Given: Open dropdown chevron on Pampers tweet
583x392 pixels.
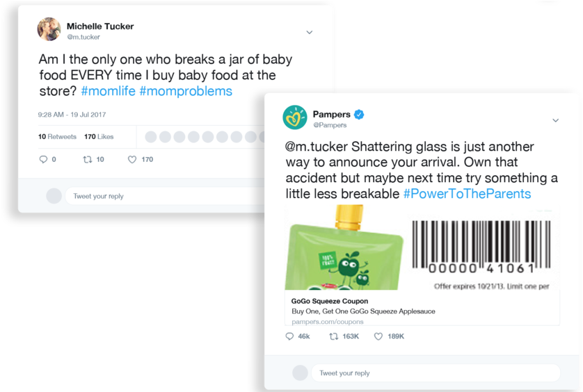Looking at the screenshot, I should [555, 120].
